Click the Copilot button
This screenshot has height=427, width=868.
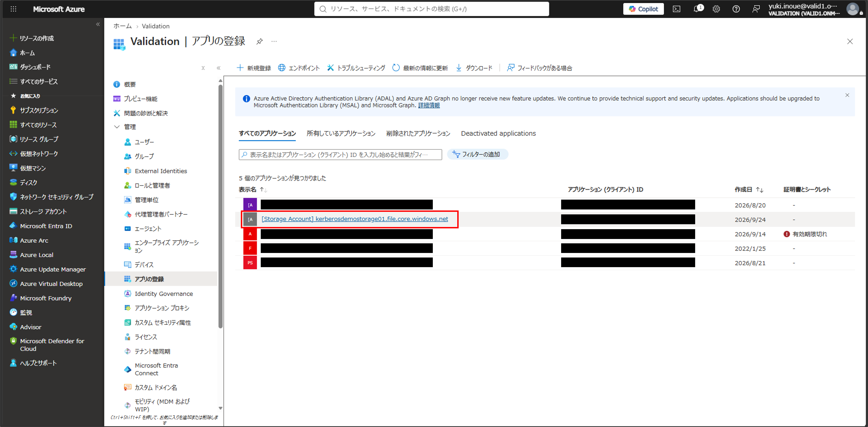(x=643, y=9)
